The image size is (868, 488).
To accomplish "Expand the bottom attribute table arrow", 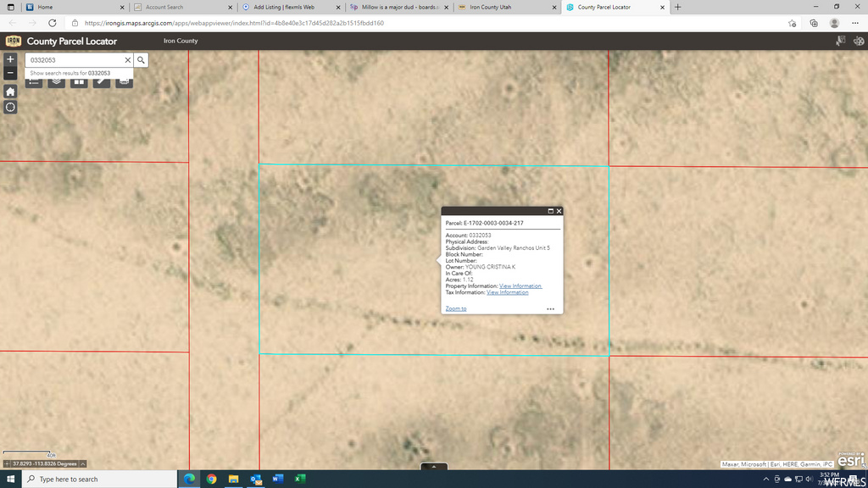I will click(x=434, y=466).
